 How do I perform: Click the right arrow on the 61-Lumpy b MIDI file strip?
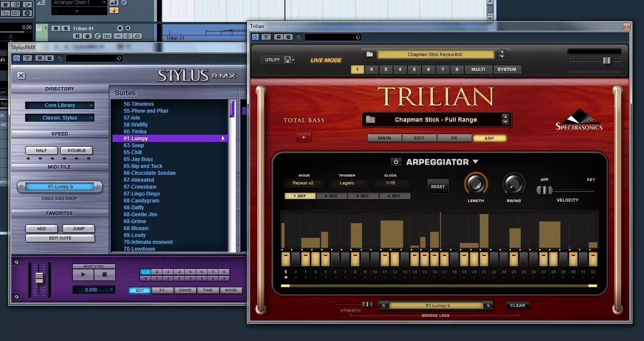click(x=98, y=187)
